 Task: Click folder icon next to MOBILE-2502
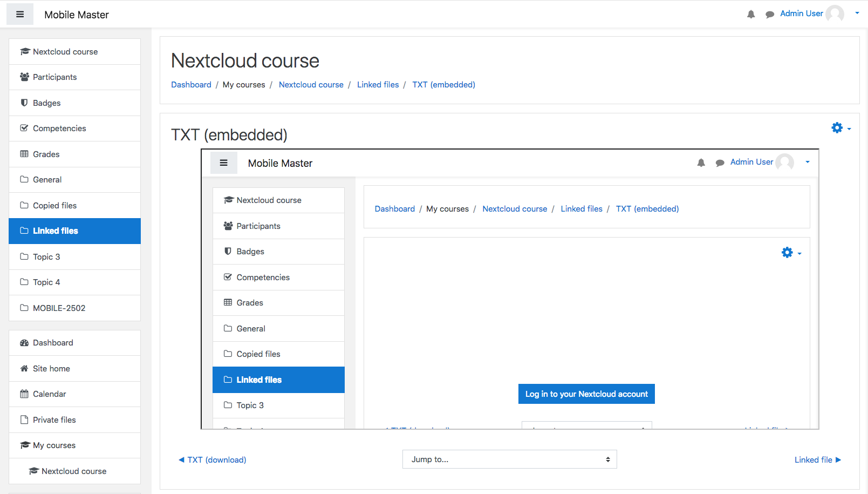(24, 308)
